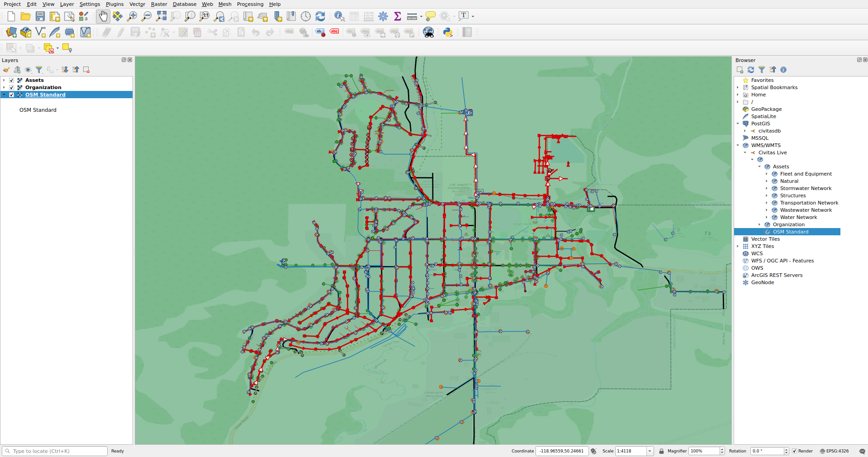
Task: Click Remove Layer icon in Layers panel
Action: tap(86, 70)
